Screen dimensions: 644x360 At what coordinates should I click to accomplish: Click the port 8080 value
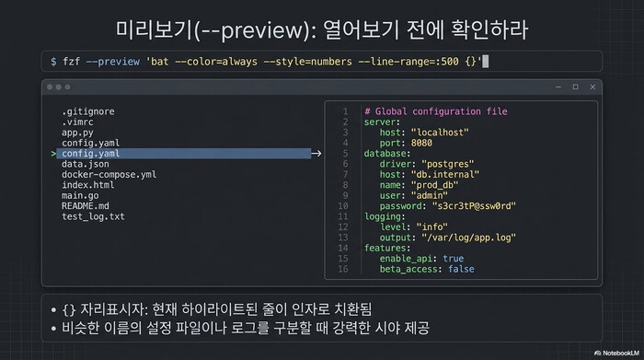click(x=421, y=143)
